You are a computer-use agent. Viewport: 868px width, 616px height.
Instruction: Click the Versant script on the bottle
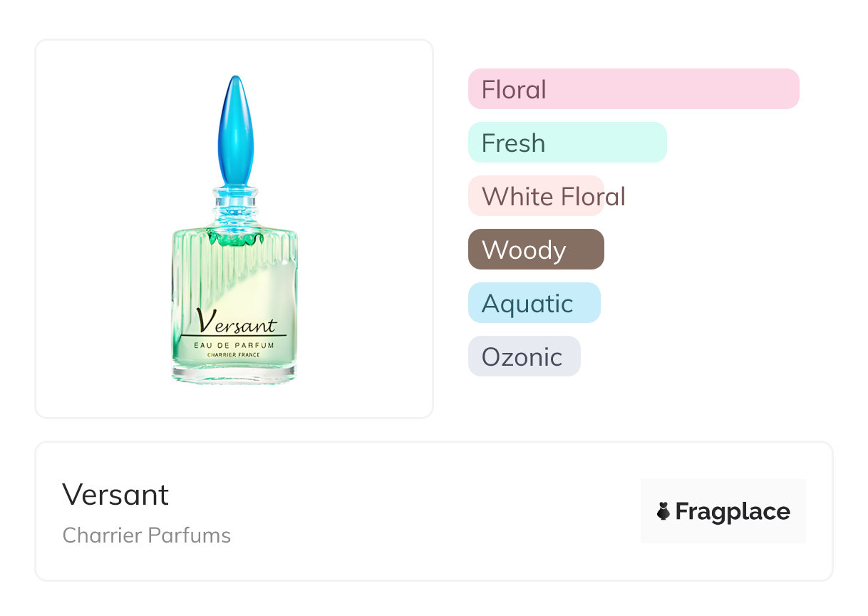pyautogui.click(x=236, y=323)
